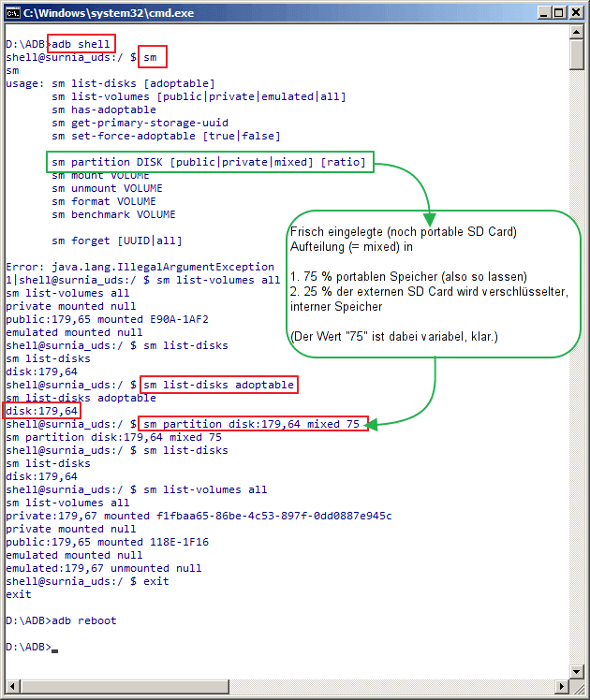
Task: Click the line 'sm set-force-adoptable [true|false]'
Action: (x=166, y=136)
